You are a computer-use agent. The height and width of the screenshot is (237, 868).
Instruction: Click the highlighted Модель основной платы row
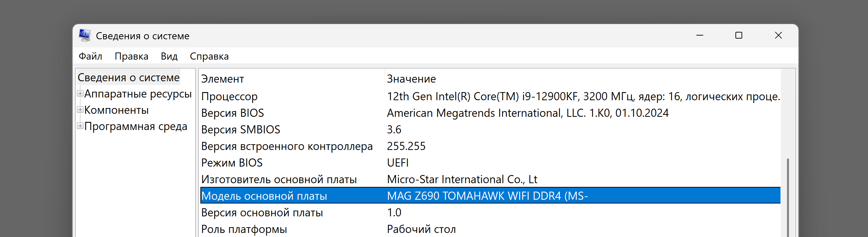[490, 195]
